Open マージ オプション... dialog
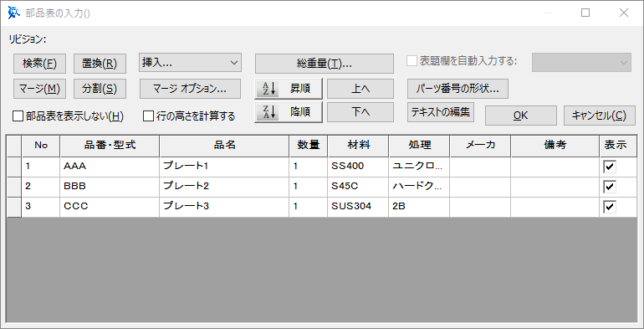The height and width of the screenshot is (329, 644). pos(190,89)
